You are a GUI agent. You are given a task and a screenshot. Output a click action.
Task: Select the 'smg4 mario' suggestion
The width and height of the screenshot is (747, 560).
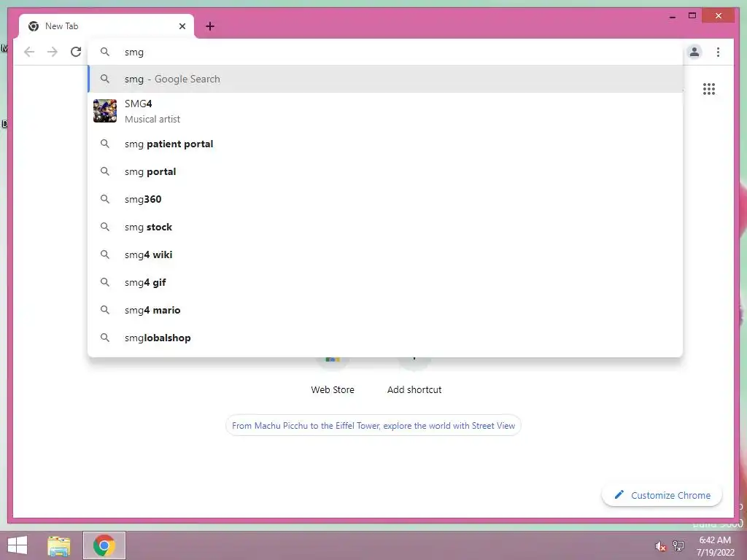click(385, 310)
